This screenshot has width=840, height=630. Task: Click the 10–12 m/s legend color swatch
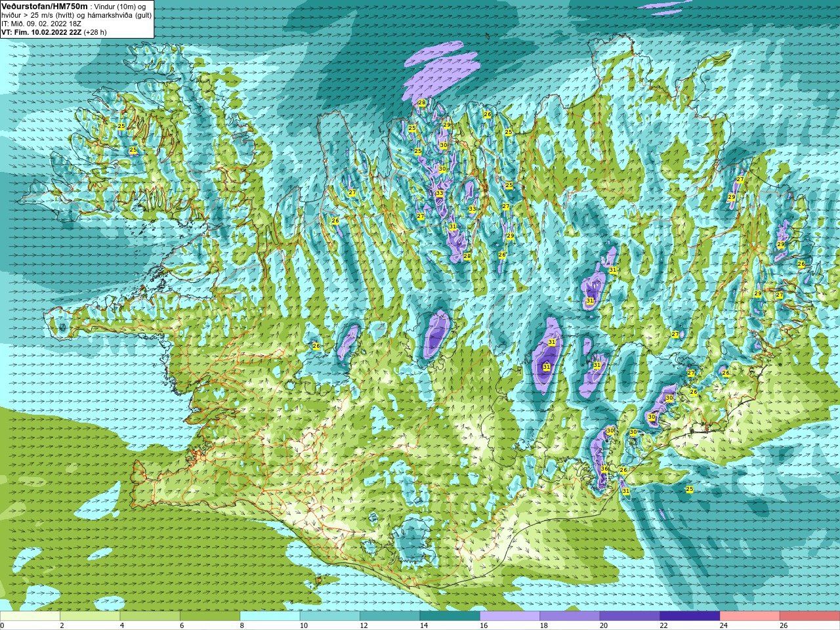coord(330,616)
